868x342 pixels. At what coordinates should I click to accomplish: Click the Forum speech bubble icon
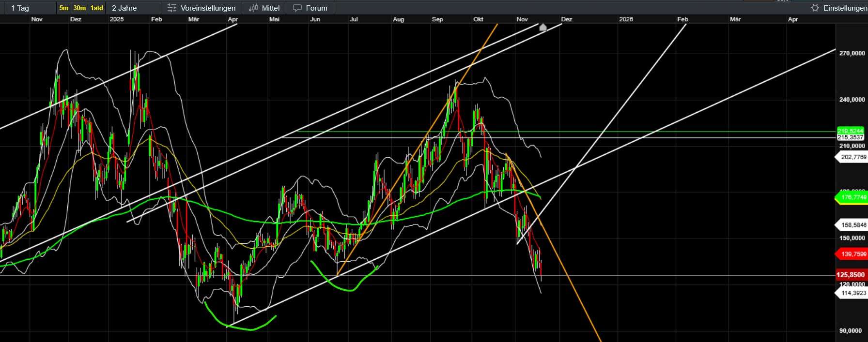297,8
